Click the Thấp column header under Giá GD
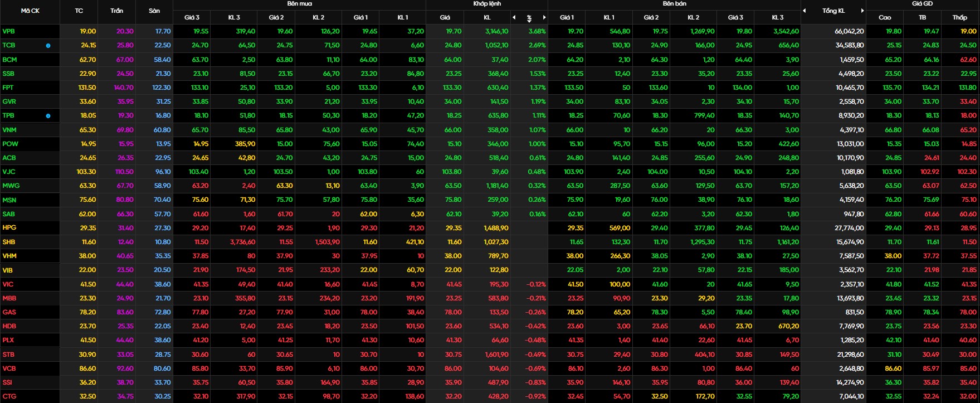Viewport: 980px width, 403px height. (x=959, y=17)
